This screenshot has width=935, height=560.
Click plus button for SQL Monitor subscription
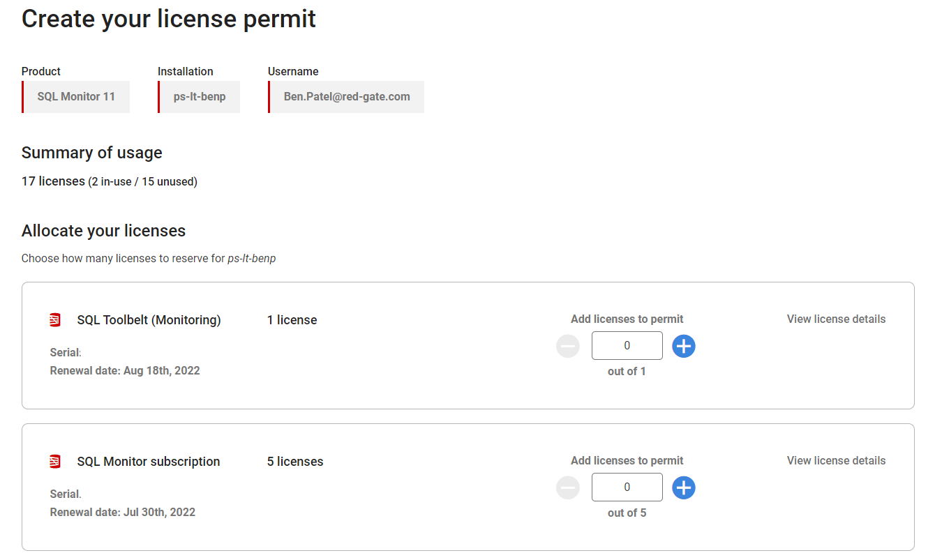684,487
